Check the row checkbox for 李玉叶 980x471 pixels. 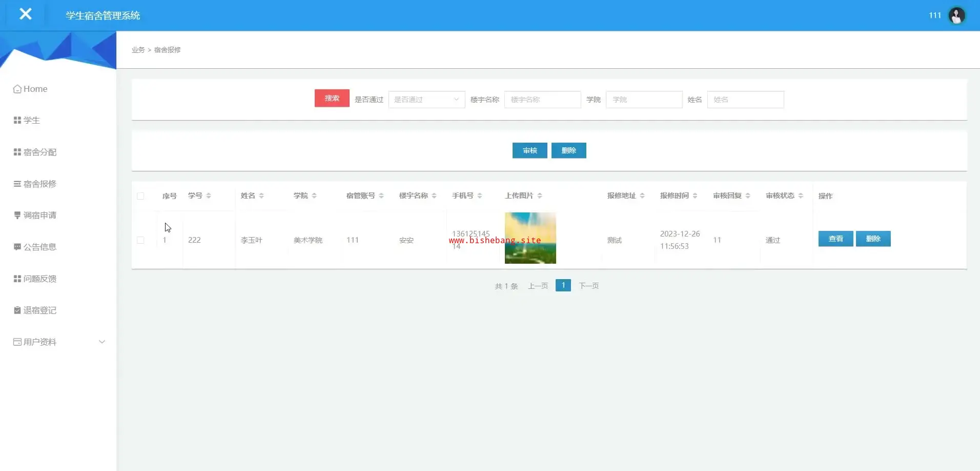[x=140, y=240]
